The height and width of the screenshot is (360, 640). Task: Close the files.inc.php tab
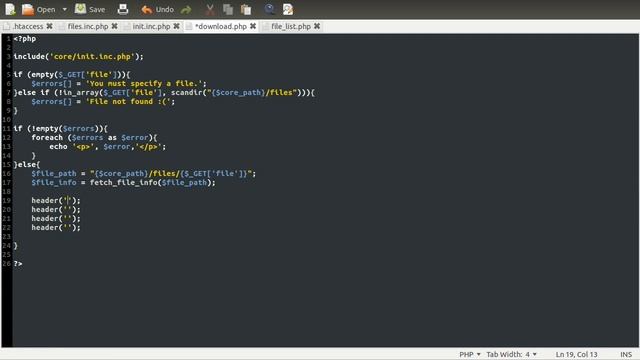tap(115, 26)
